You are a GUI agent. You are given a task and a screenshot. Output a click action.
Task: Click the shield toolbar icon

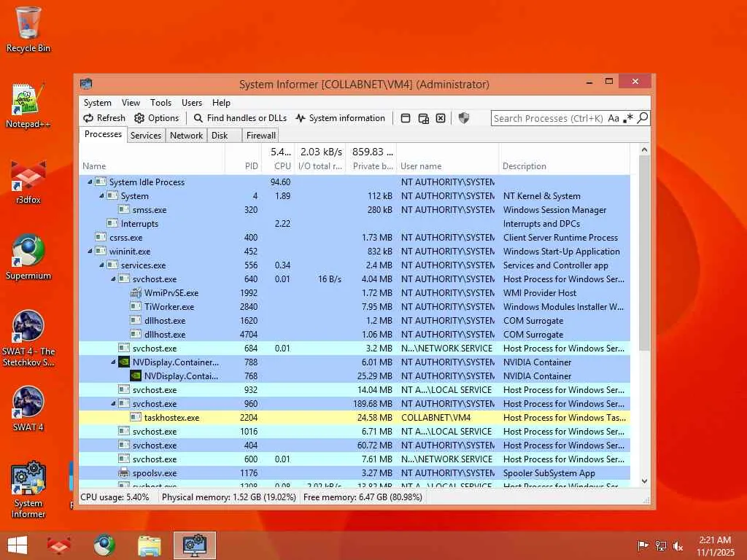[x=463, y=118]
